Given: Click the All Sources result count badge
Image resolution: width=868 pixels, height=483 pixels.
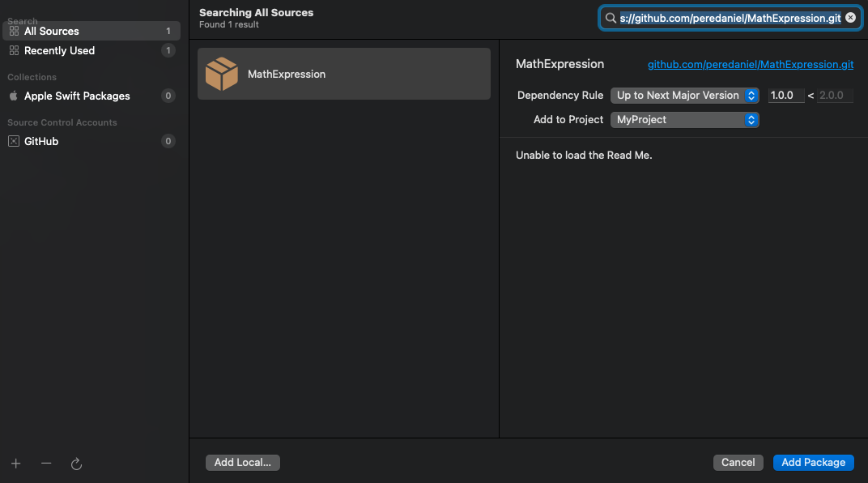Looking at the screenshot, I should pos(168,31).
